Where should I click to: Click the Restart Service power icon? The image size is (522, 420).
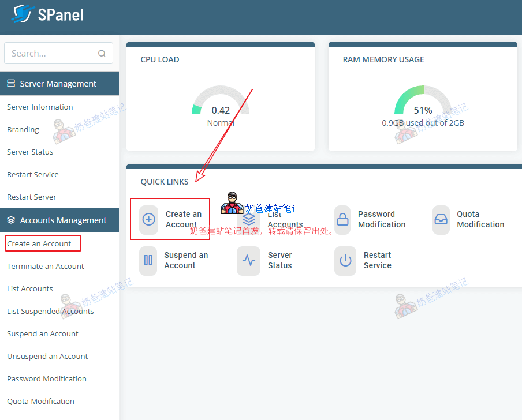tap(345, 260)
